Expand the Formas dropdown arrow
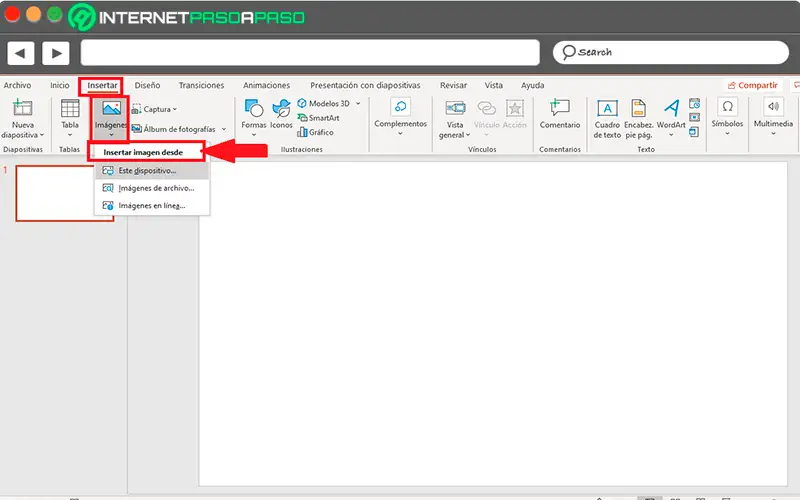 pyautogui.click(x=254, y=135)
